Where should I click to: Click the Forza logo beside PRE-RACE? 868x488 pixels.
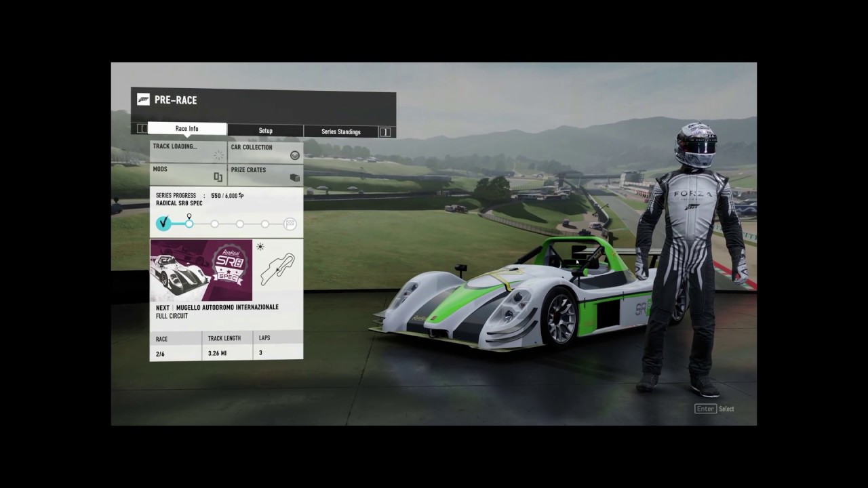point(143,100)
